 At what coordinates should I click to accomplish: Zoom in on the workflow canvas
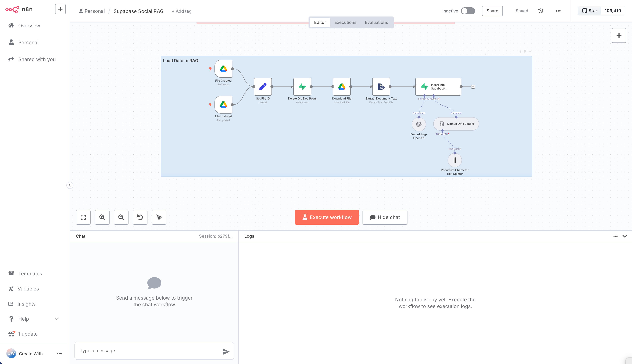click(102, 217)
